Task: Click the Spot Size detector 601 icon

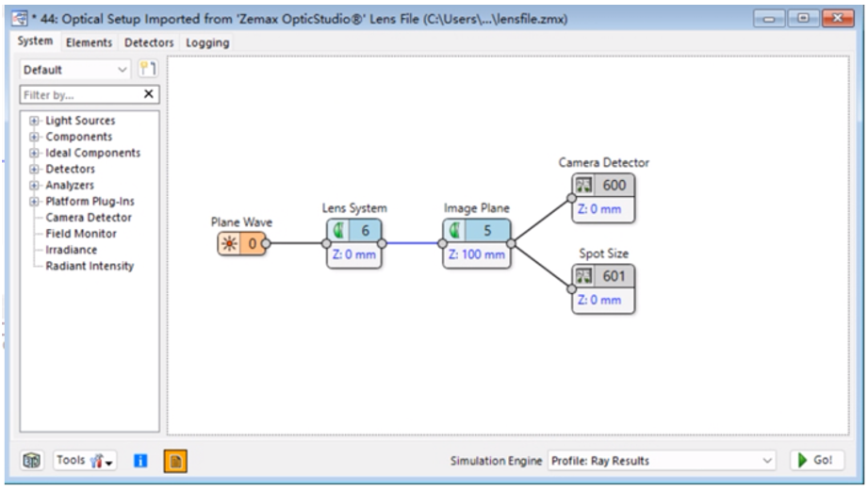Action: click(585, 276)
